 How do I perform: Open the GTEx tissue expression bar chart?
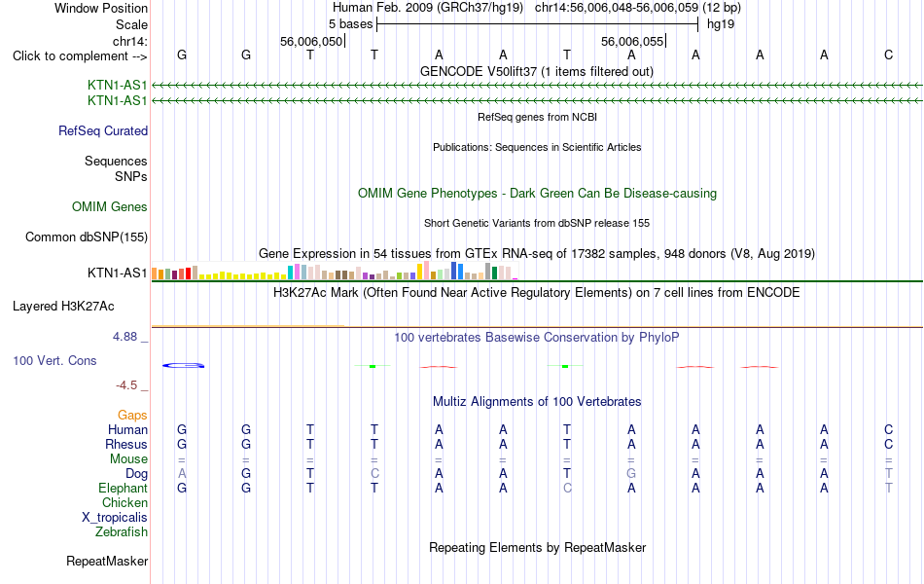[335, 271]
